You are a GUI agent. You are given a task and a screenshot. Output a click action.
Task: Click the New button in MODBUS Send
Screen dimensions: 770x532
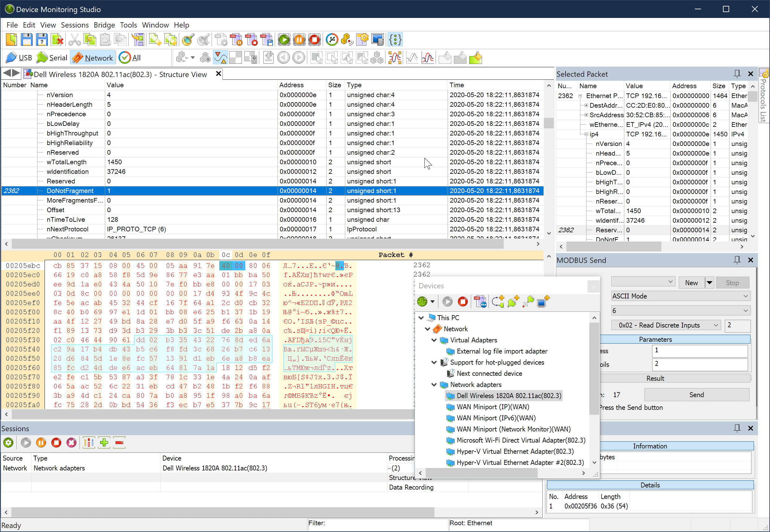[691, 283]
